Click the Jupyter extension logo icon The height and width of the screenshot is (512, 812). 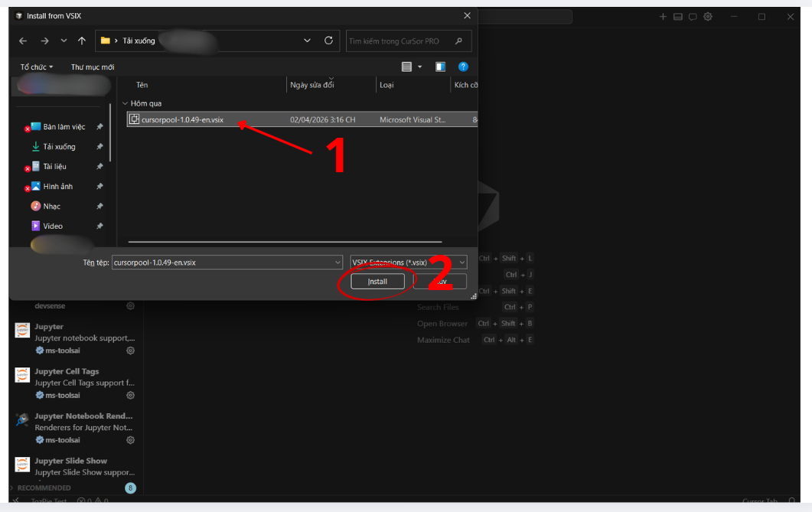point(22,330)
